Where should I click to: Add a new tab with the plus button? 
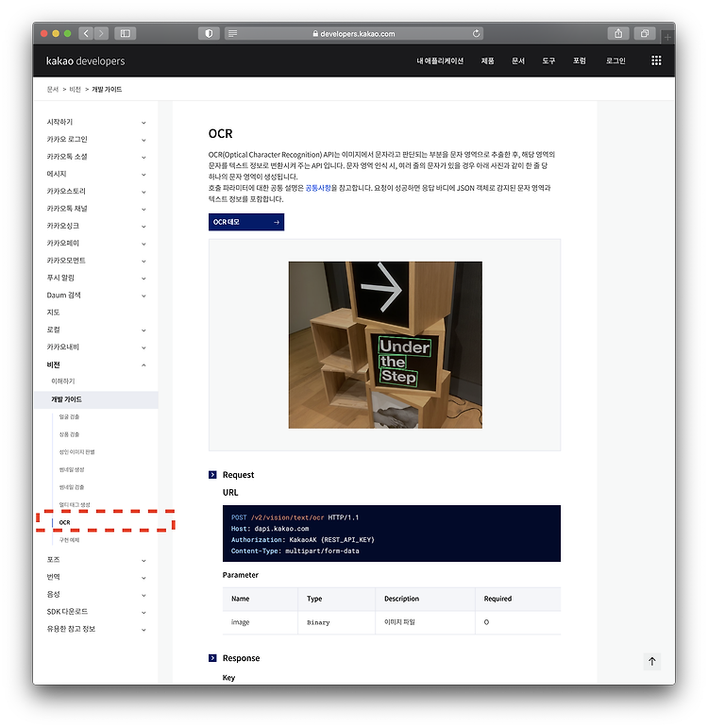coord(667,37)
